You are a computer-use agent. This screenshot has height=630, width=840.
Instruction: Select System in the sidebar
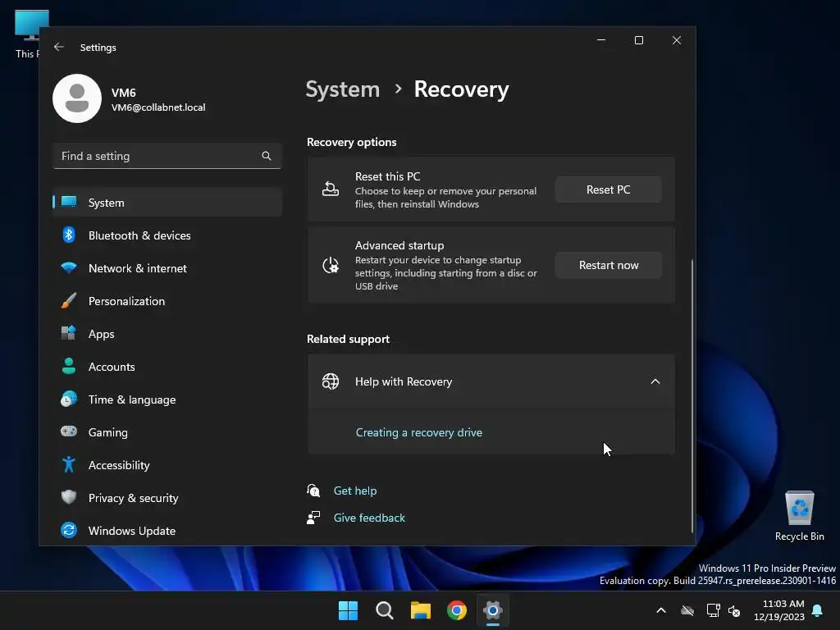click(x=167, y=203)
